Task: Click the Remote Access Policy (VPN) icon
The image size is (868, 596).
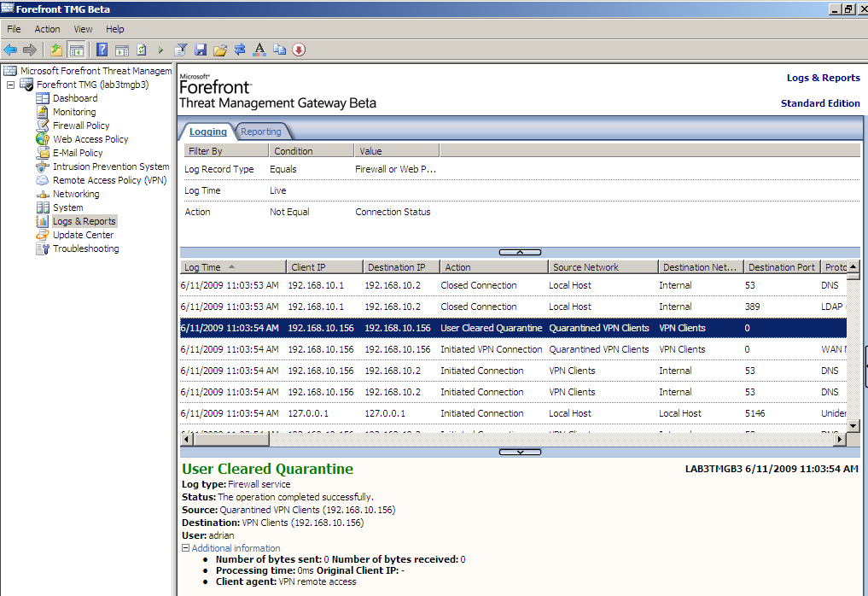Action: [43, 180]
